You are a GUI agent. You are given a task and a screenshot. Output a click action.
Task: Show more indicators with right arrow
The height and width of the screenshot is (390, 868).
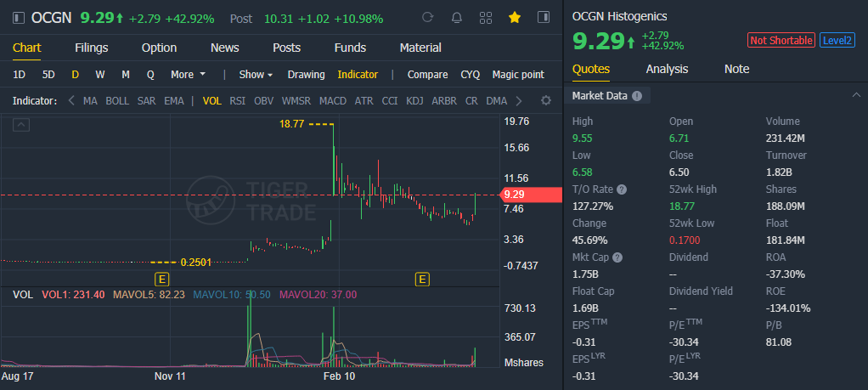(x=519, y=101)
